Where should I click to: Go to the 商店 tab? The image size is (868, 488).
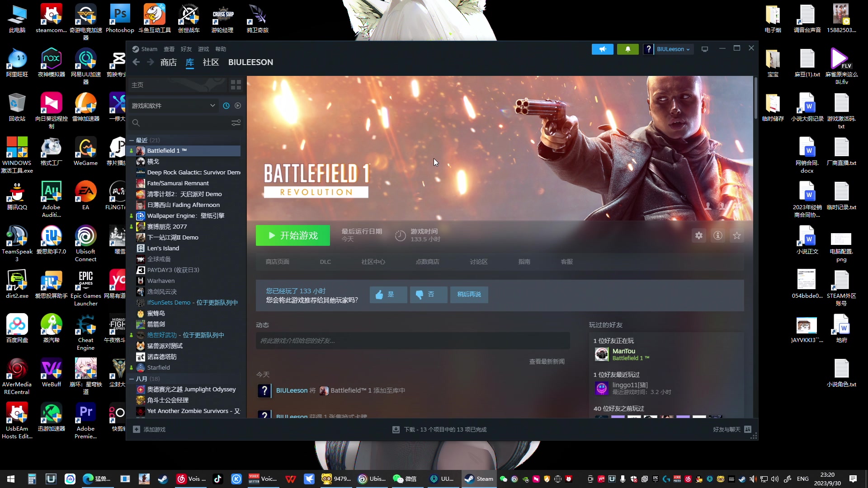point(169,62)
